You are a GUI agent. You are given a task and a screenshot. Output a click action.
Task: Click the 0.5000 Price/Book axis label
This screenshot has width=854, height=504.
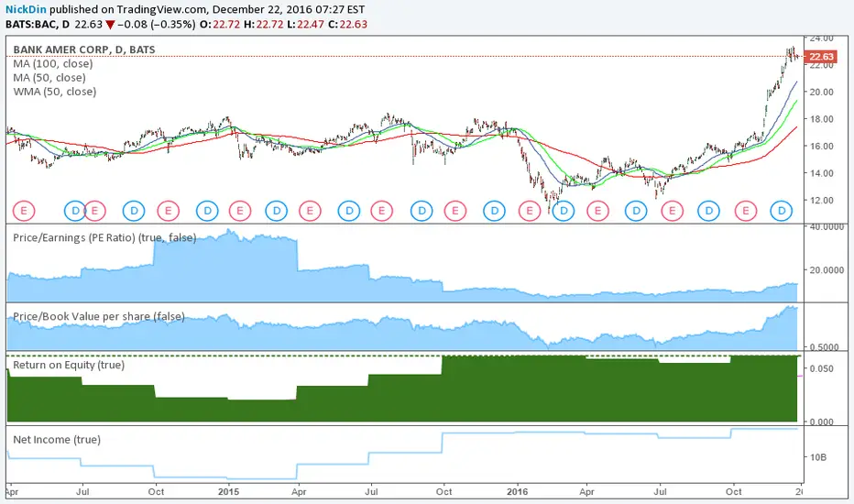(824, 347)
